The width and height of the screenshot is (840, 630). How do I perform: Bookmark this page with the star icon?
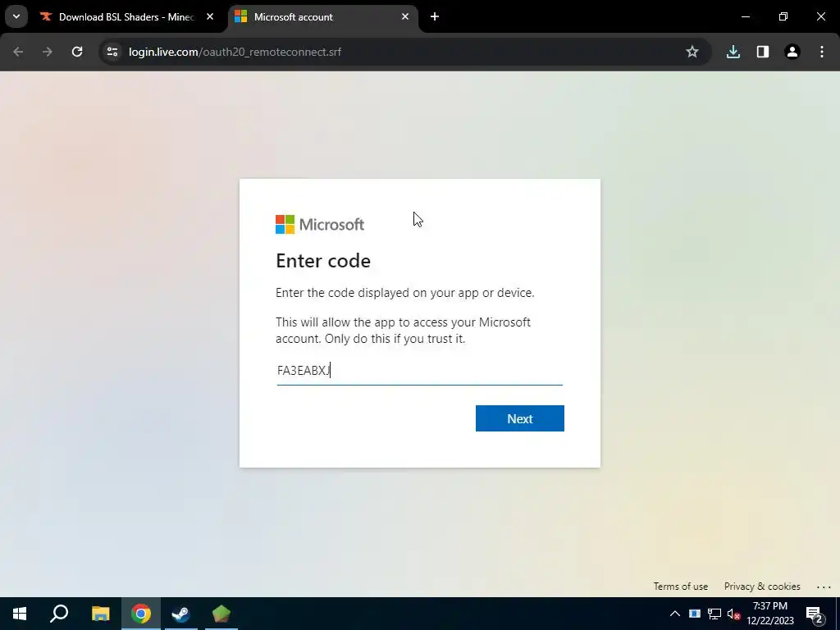tap(692, 52)
